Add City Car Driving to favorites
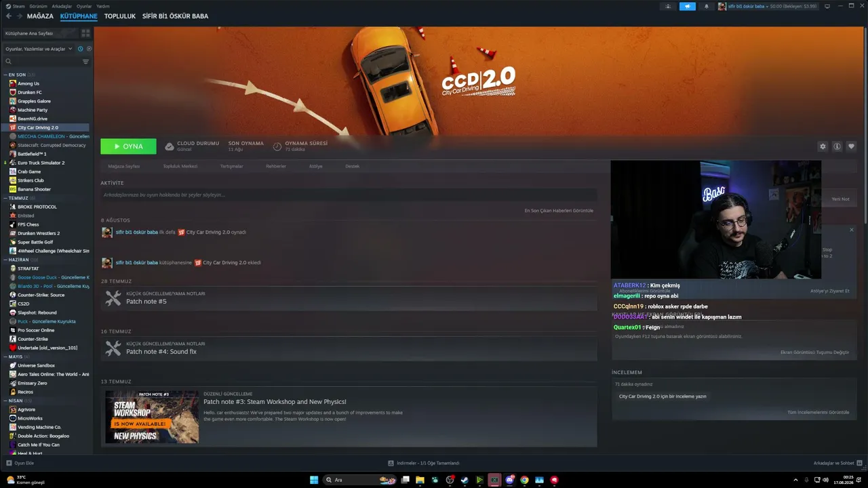Image resolution: width=868 pixels, height=488 pixels. click(851, 146)
